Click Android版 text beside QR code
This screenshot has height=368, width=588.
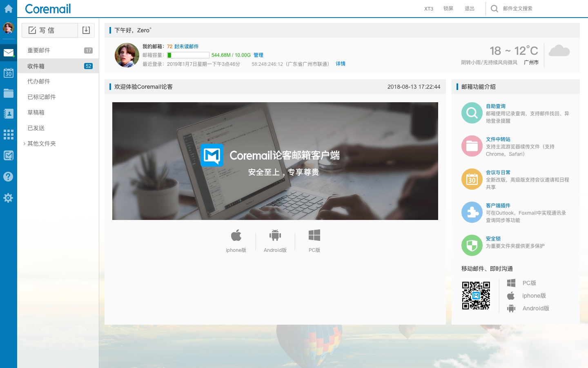coord(536,308)
